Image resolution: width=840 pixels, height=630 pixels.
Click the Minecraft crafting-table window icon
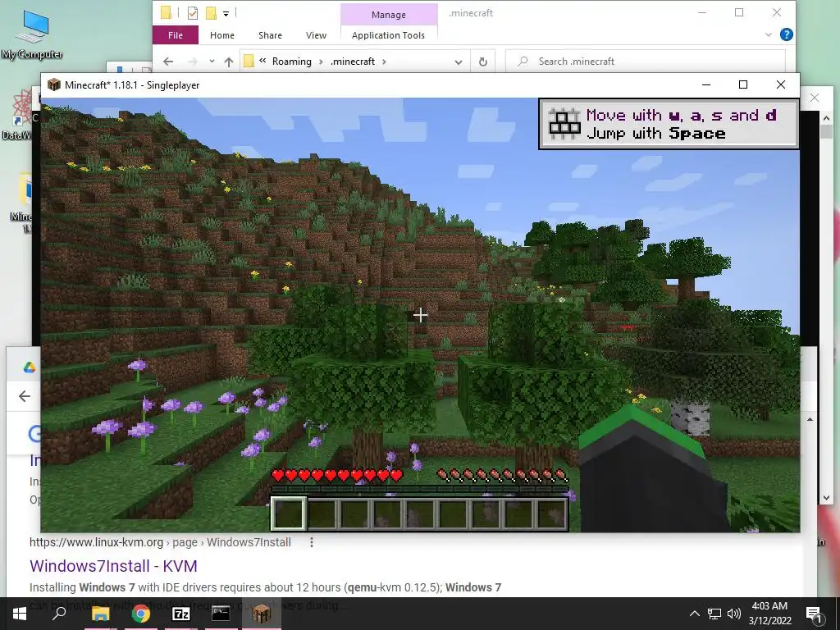53,84
